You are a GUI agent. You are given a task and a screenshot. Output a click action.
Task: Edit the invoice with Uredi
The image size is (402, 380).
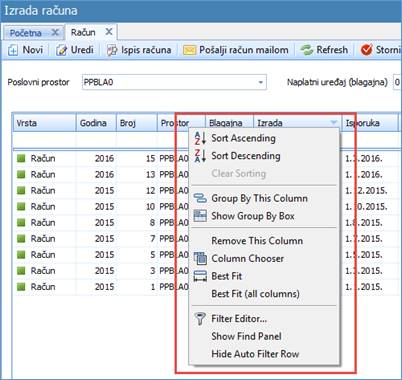pyautogui.click(x=75, y=50)
